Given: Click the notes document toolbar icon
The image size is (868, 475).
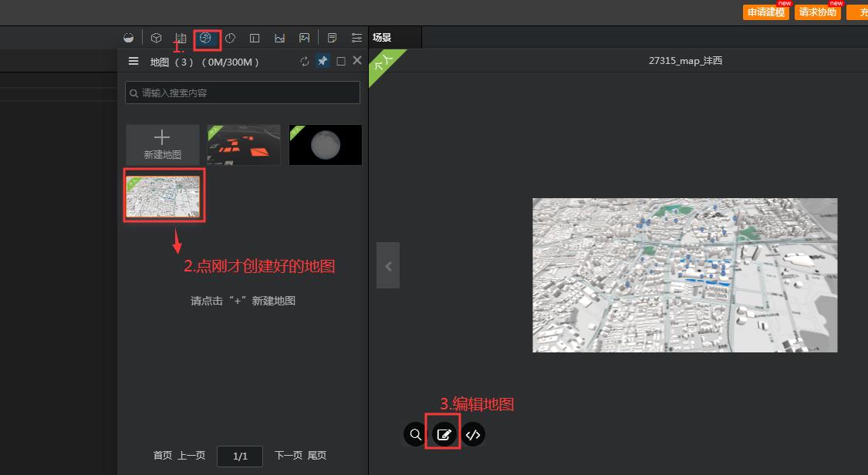Looking at the screenshot, I should click(x=332, y=37).
